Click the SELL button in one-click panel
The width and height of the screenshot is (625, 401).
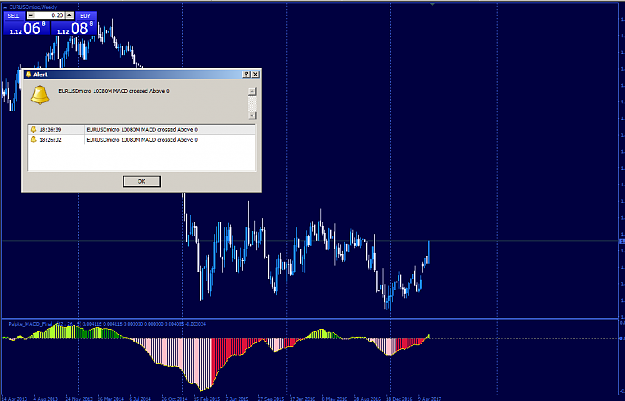pos(14,16)
